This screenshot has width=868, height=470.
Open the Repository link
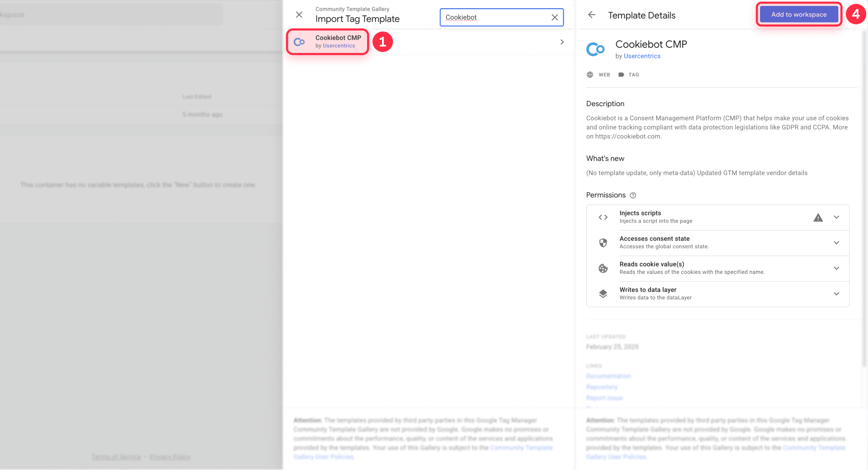coord(602,387)
